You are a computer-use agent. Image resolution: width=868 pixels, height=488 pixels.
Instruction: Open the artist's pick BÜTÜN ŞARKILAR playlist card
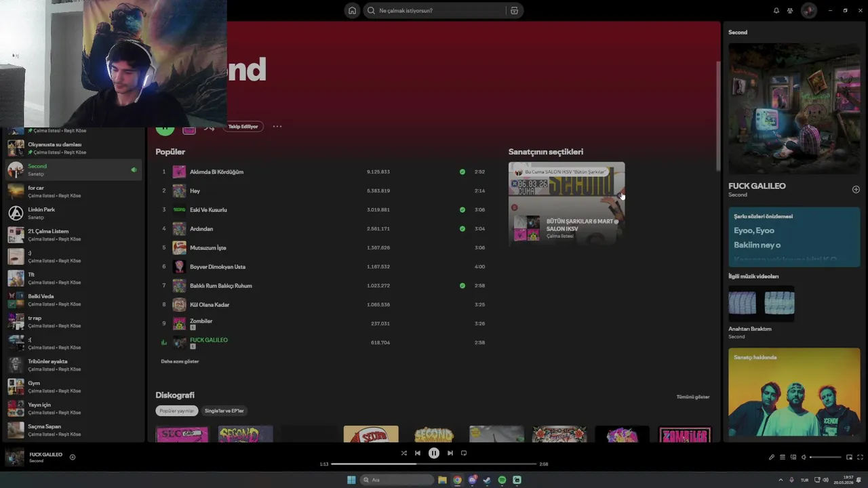pos(567,203)
